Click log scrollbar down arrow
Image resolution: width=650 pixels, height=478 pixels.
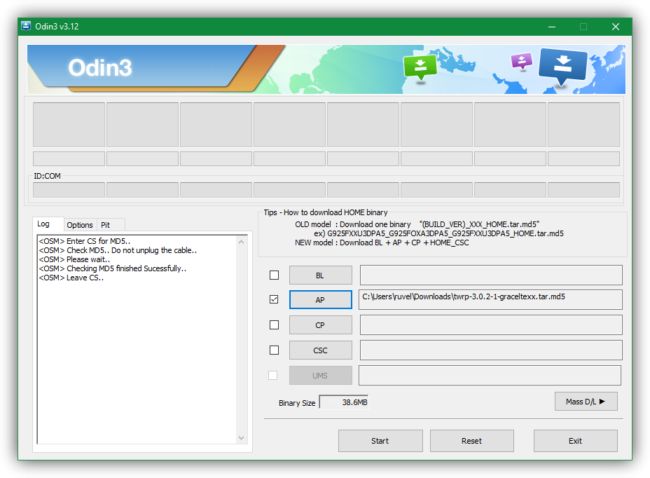(242, 438)
